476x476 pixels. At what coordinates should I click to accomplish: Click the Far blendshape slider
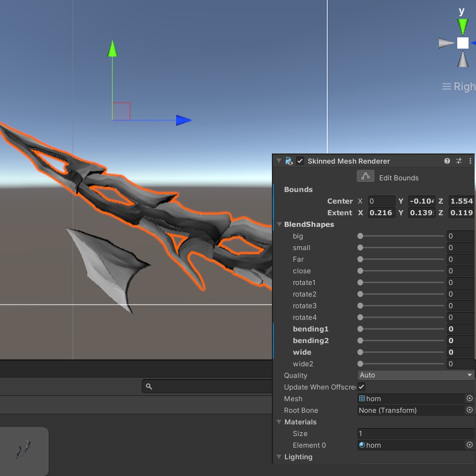[x=401, y=259]
